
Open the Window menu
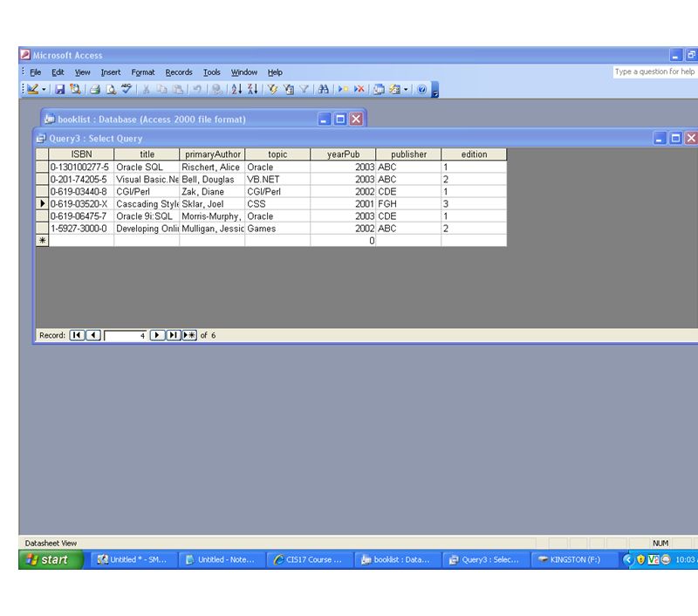pos(244,72)
